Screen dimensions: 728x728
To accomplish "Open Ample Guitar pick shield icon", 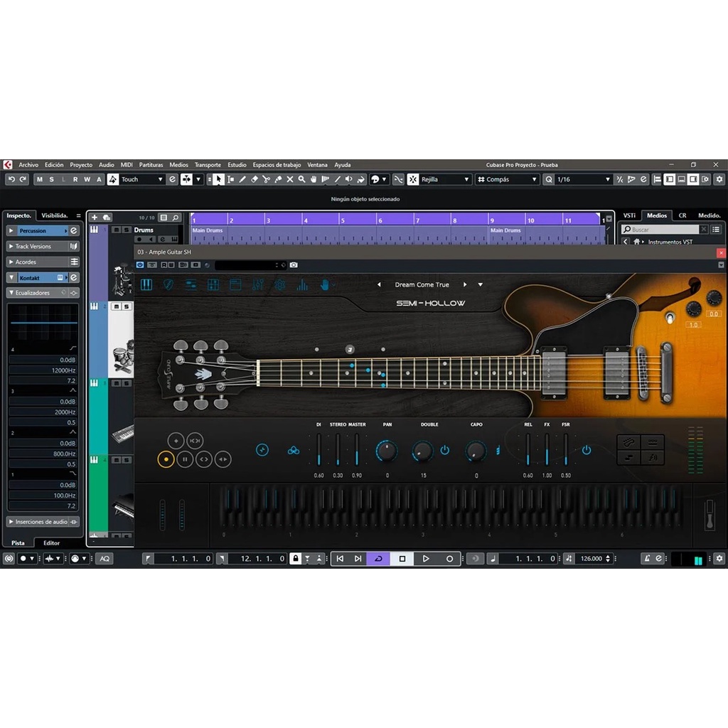I will point(168,284).
